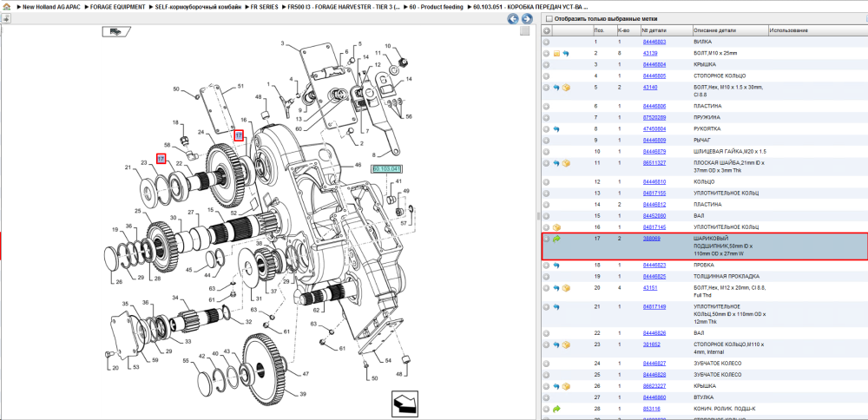
Task: Click the green arrow icon in row 28
Action: [557, 409]
